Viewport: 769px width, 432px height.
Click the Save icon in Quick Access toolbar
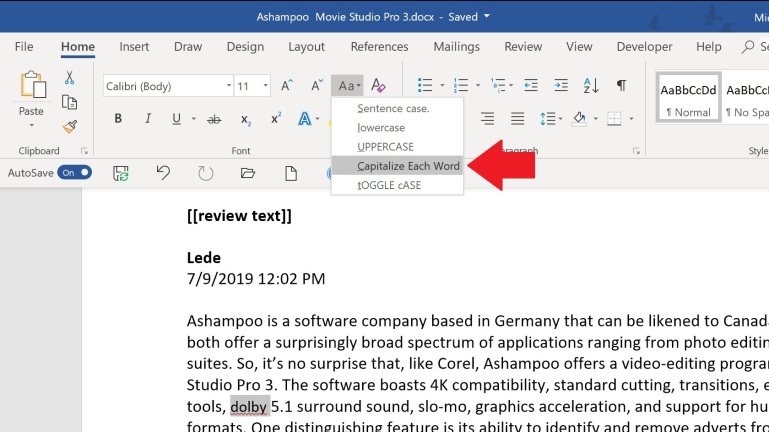(x=121, y=173)
